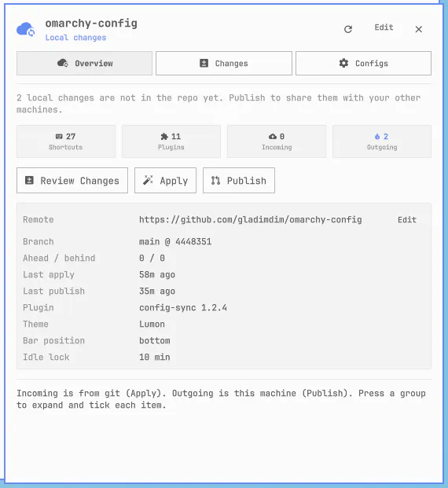Click the branch value main @ 4448351
448x488 pixels.
tap(175, 242)
